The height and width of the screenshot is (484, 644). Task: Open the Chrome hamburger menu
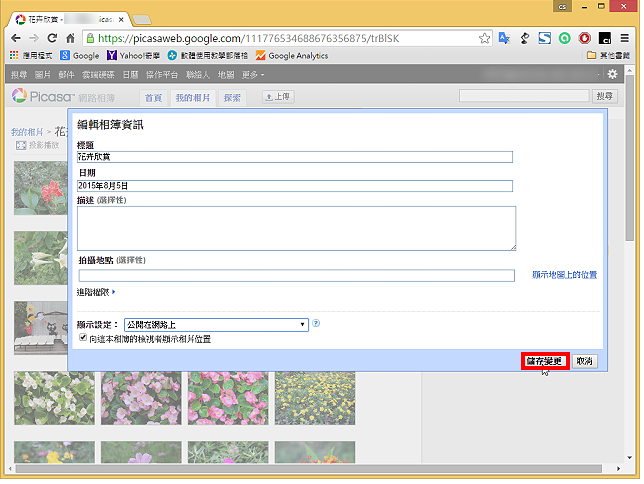[624, 38]
